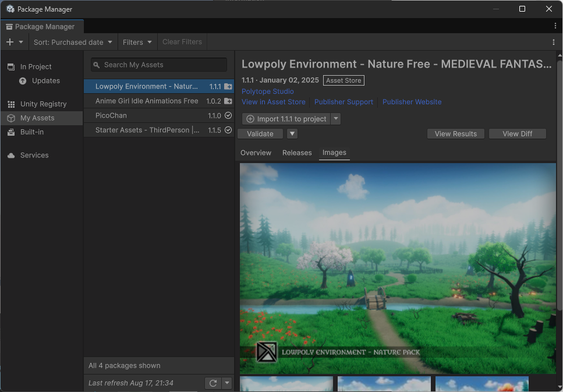Select My Assets in sidebar

click(x=42, y=118)
